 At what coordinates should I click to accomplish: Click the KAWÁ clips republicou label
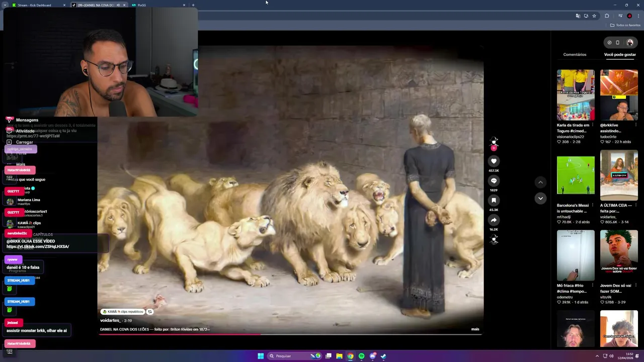coord(123,312)
